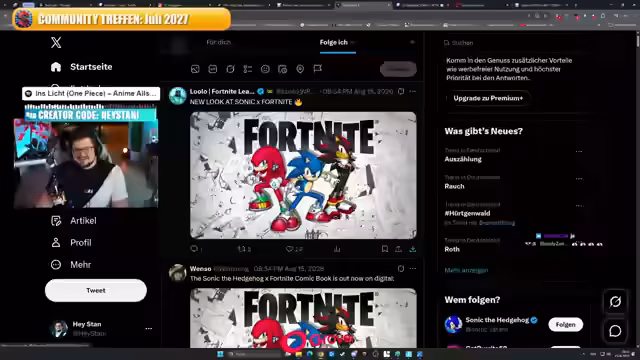The width and height of the screenshot is (640, 360).
Task: Click the flag icon in composer
Action: pyautogui.click(x=318, y=69)
